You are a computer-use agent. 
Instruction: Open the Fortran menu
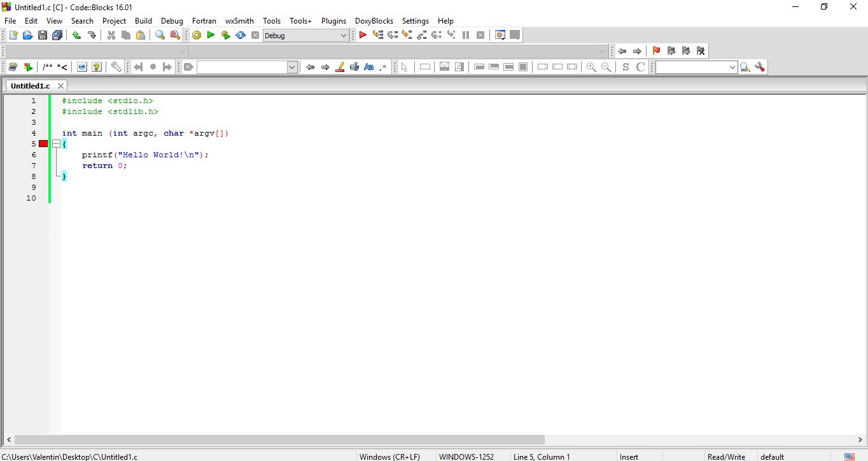point(204,20)
